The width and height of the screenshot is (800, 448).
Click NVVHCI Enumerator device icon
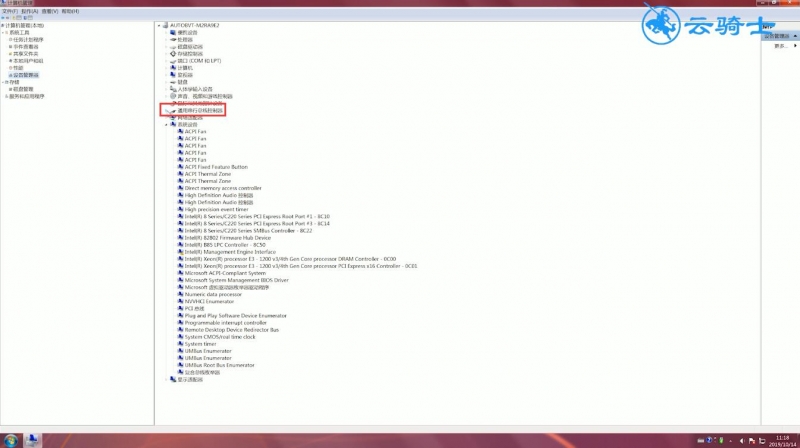(180, 302)
